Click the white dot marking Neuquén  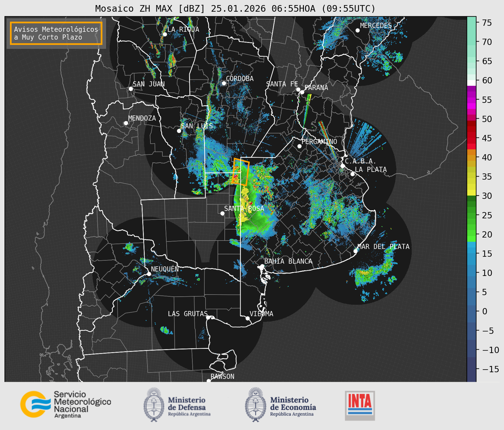pos(149,274)
